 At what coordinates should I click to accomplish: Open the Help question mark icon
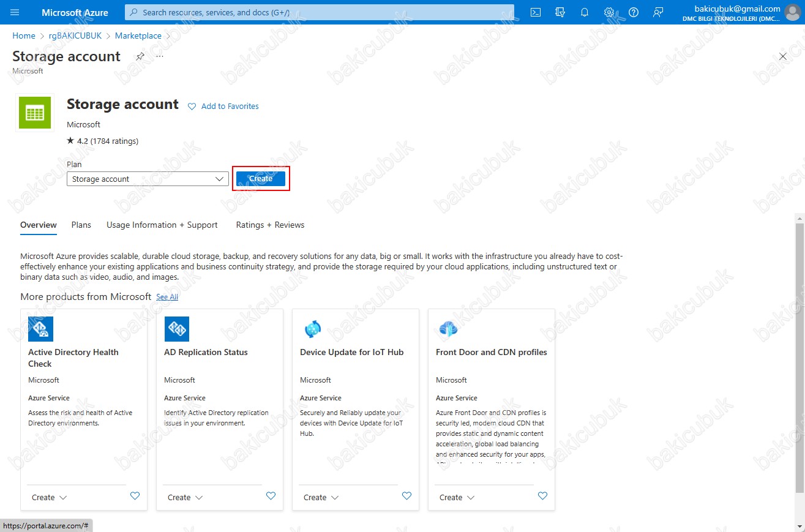tap(634, 12)
